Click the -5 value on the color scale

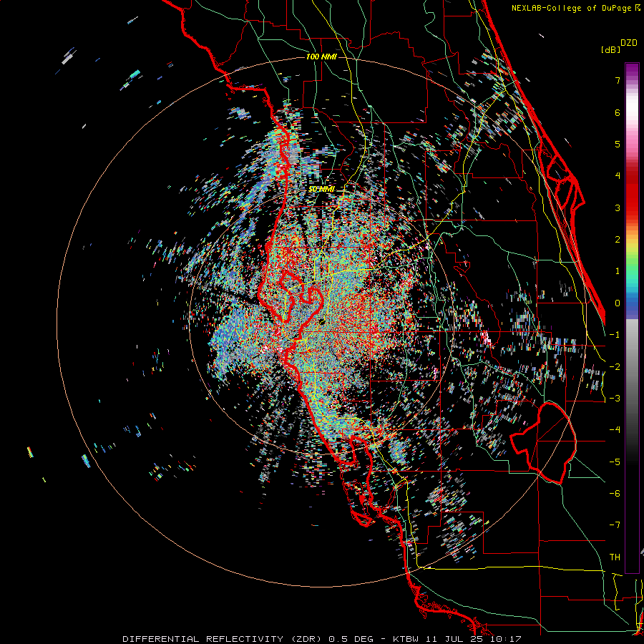click(x=615, y=462)
